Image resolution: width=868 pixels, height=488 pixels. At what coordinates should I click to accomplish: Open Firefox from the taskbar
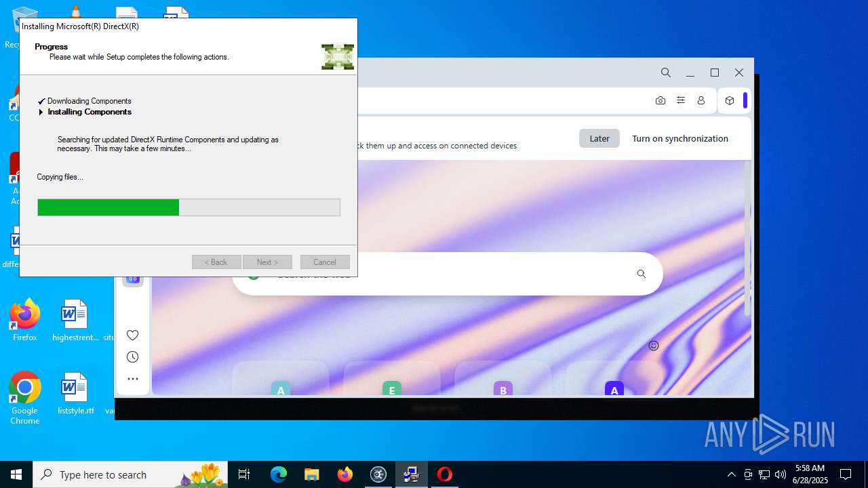pos(345,474)
